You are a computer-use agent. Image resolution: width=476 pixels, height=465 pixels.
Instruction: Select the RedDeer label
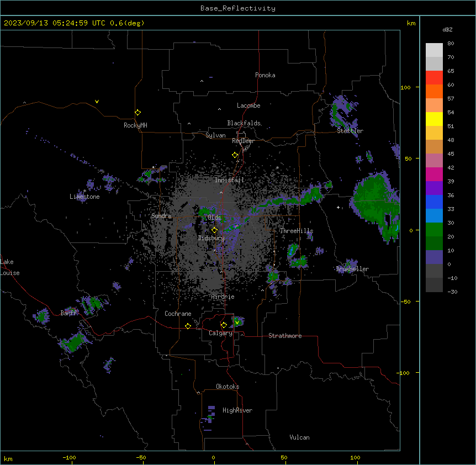coord(243,141)
